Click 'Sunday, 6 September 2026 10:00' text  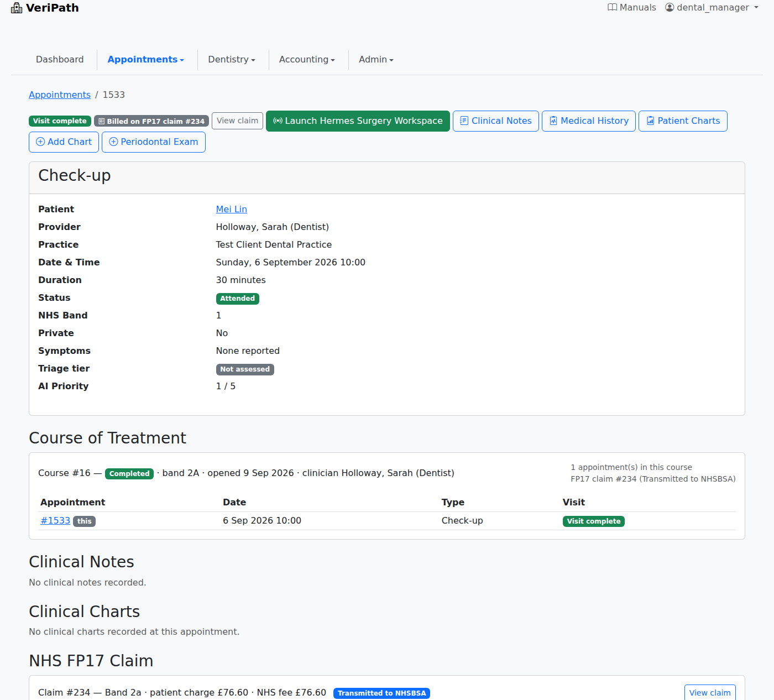click(x=290, y=262)
